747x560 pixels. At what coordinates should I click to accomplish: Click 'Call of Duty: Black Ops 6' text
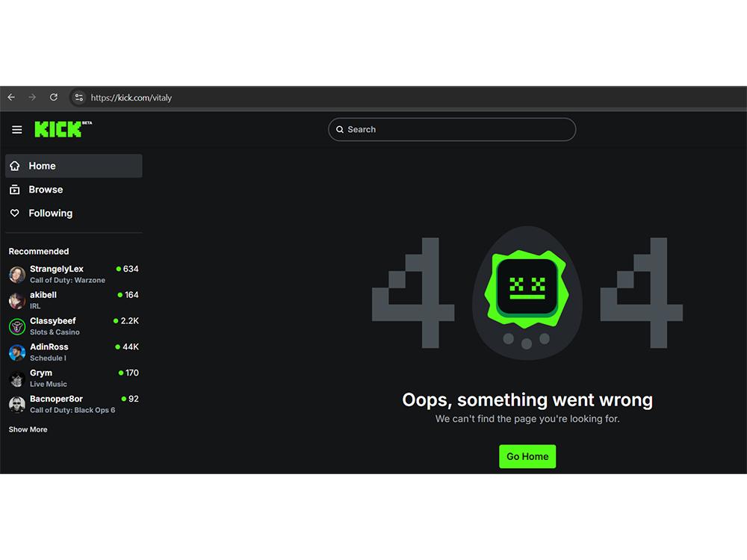(x=72, y=410)
